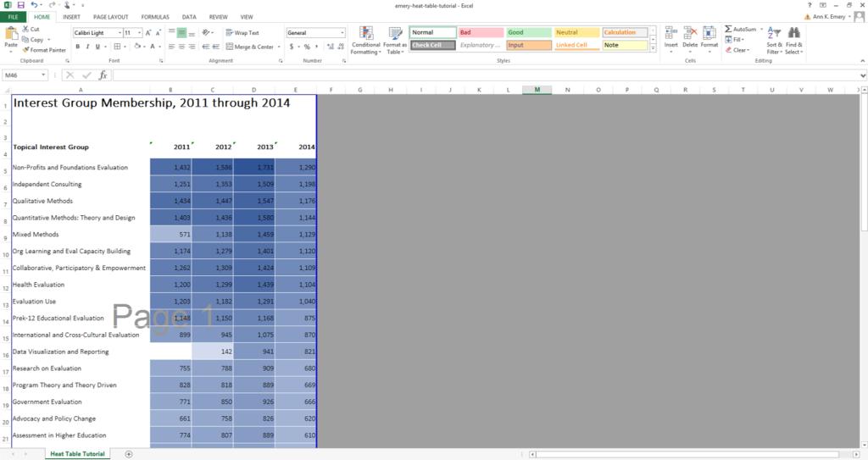Image resolution: width=868 pixels, height=460 pixels.
Task: Click Decrease Indent icon
Action: point(206,47)
